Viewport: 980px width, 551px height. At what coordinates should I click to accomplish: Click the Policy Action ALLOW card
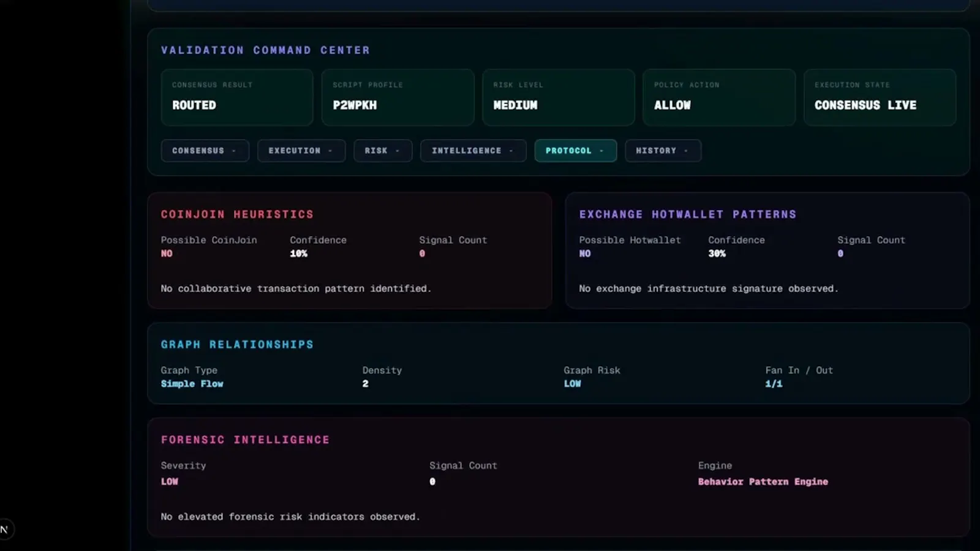(719, 97)
